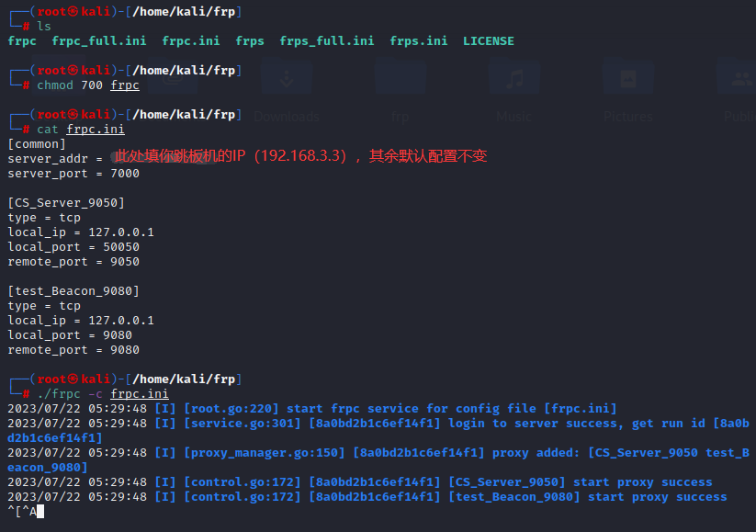Image resolution: width=756 pixels, height=532 pixels.
Task: Click the terminal cursor block at bottom
Action: click(40, 512)
